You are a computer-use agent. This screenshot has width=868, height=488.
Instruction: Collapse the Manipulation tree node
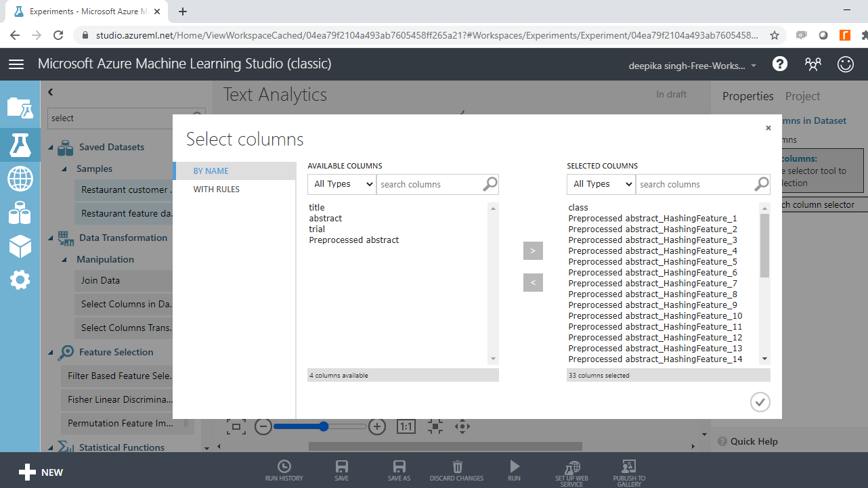(x=64, y=260)
